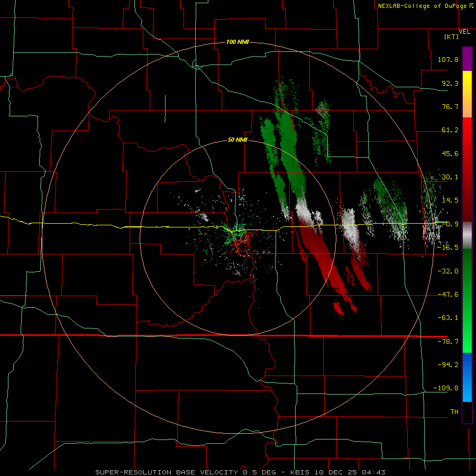Viewport: 476px width, 476px height.
Task: Click the -16.5 velocity scale value
Action: click(448, 248)
